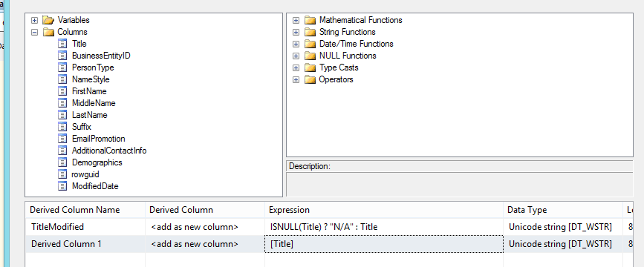Select the Derived Column 1 name cell

pyautogui.click(x=85, y=243)
